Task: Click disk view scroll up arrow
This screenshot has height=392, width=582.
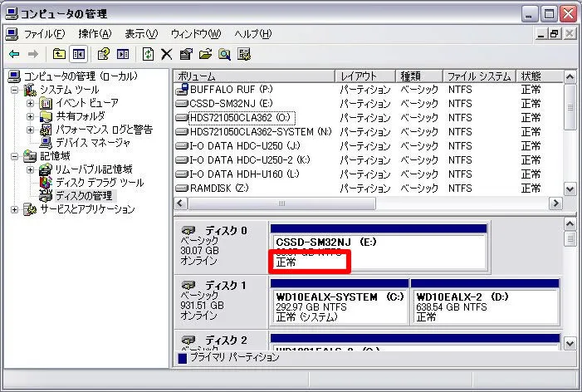Action: (570, 224)
